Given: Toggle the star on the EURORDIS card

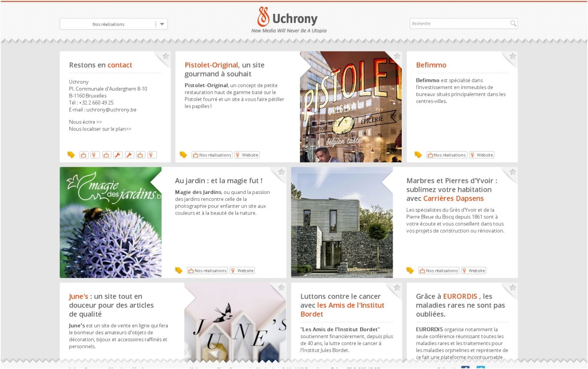Looking at the screenshot, I should click(512, 287).
